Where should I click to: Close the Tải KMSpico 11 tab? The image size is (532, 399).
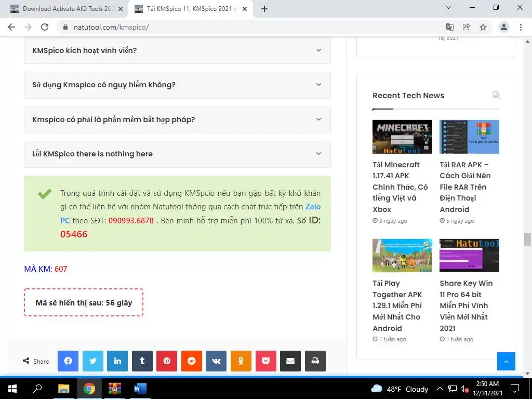click(245, 9)
